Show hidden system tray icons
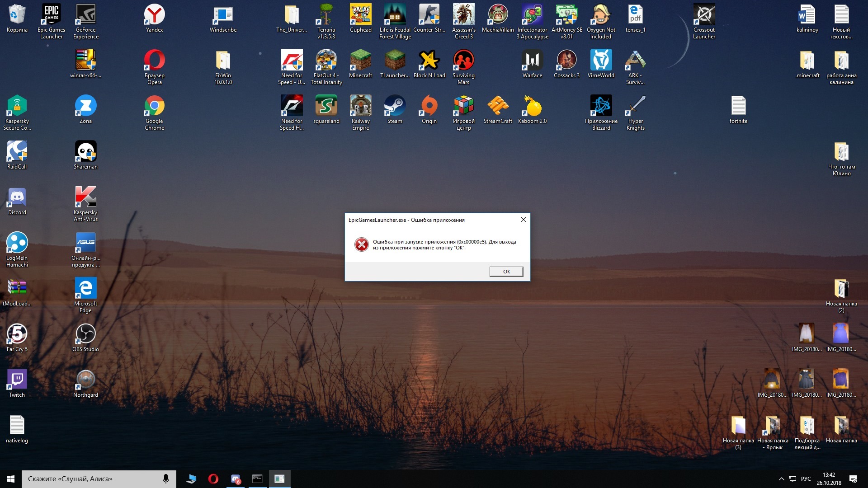 (x=781, y=479)
